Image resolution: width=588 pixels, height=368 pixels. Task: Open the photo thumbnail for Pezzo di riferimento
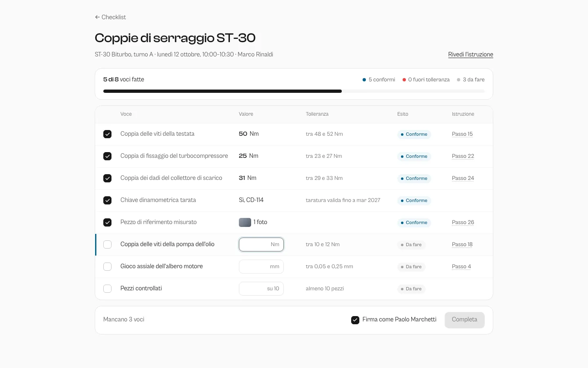click(245, 222)
